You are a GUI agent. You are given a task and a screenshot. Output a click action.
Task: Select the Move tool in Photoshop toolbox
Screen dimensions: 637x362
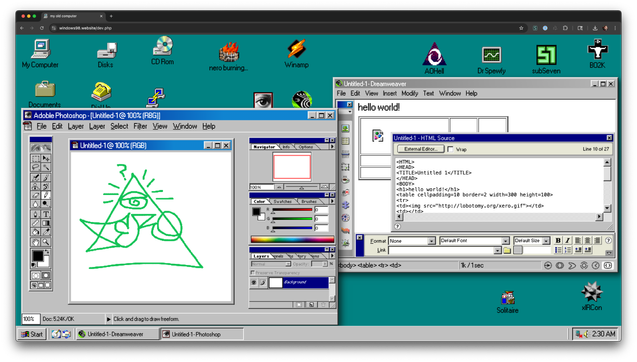click(46, 158)
